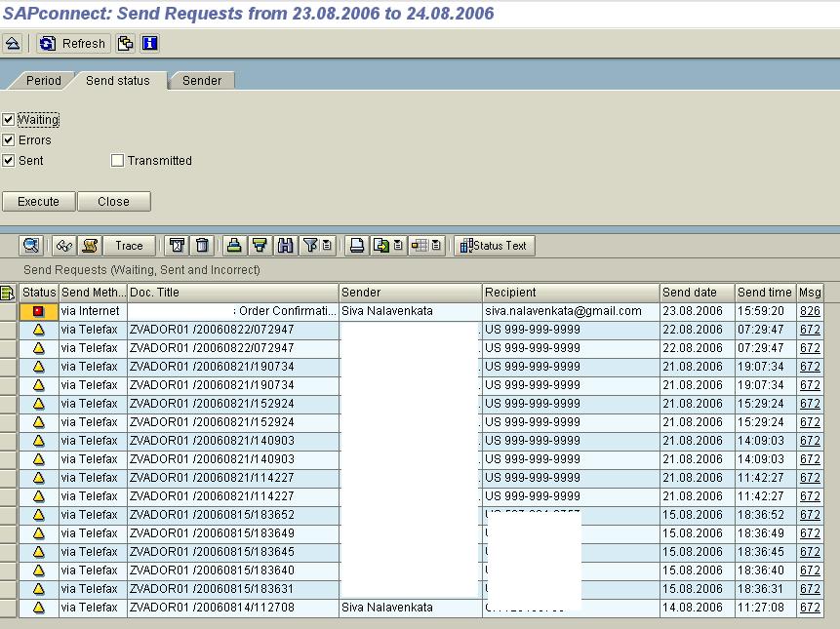Select the Send status tab
Screen dimensions: 840x629
point(118,81)
